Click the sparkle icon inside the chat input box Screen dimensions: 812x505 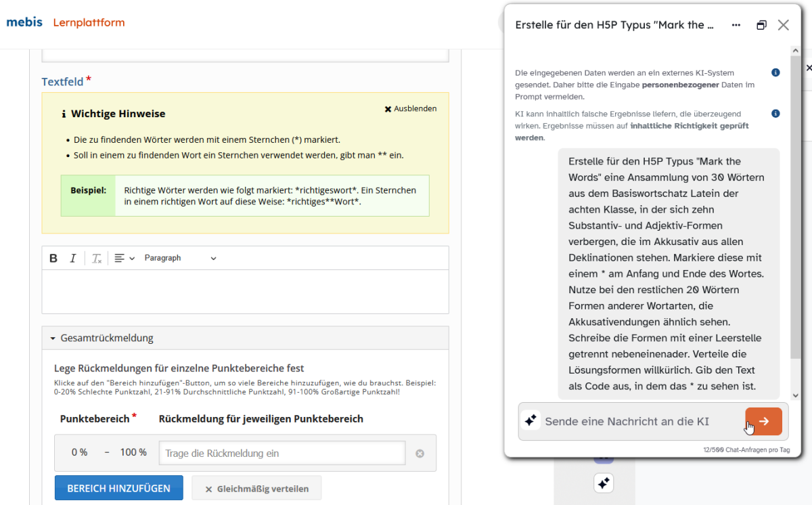pos(531,421)
